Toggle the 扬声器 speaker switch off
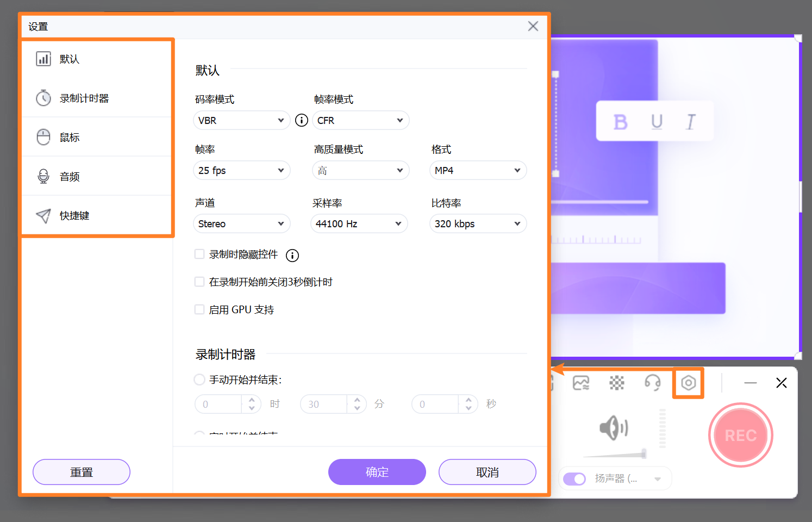This screenshot has height=522, width=812. [x=574, y=478]
